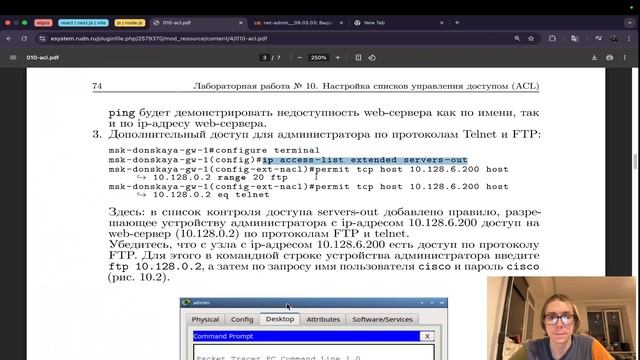The width and height of the screenshot is (640, 360).
Task: Bookmark this page with the star icon
Action: (x=531, y=38)
